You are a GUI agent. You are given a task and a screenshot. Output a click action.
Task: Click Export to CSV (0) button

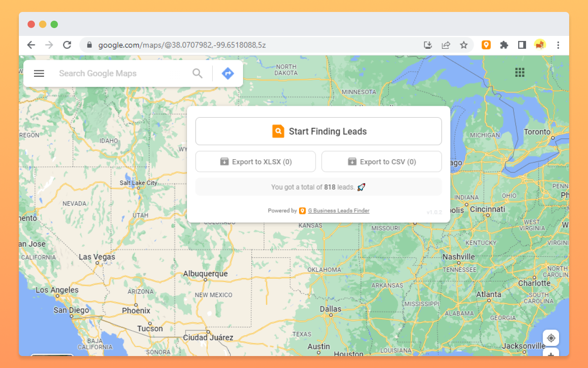(381, 161)
